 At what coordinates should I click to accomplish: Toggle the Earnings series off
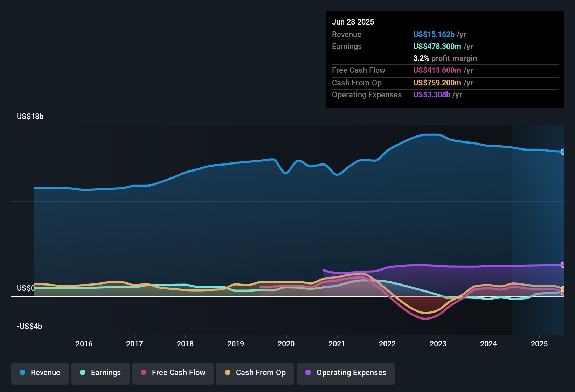(x=101, y=373)
